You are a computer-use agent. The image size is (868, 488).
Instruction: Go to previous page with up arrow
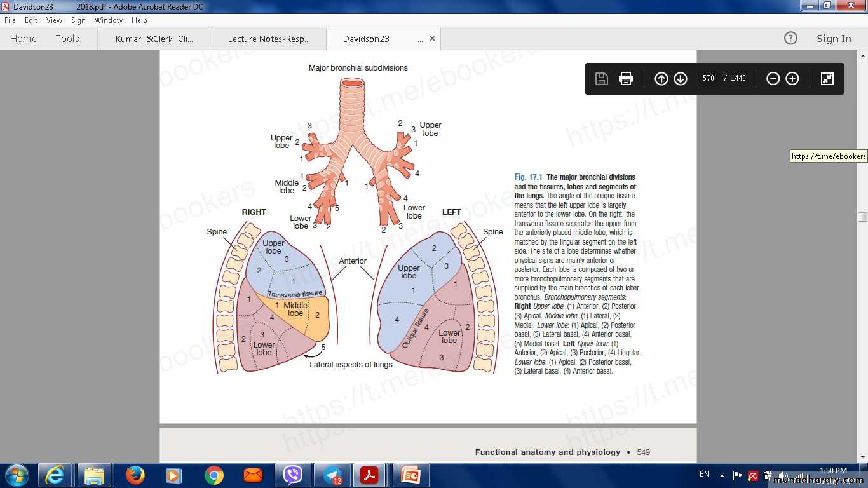[x=661, y=79]
